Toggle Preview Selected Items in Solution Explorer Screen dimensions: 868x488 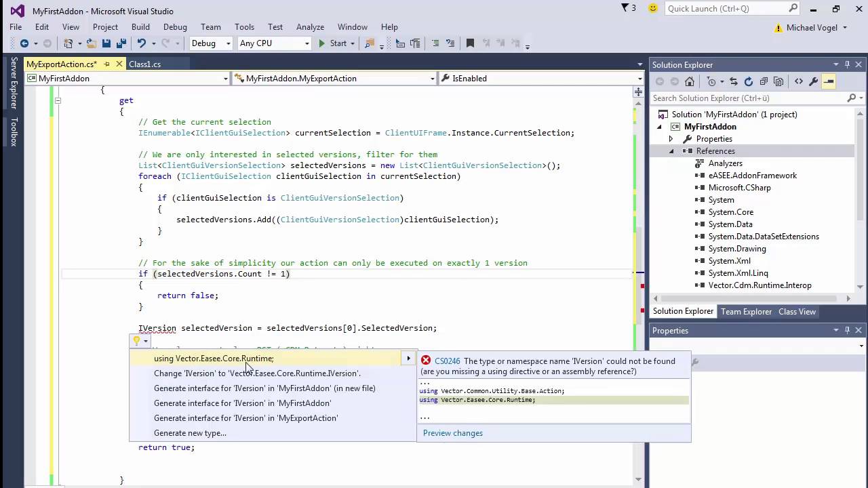828,81
